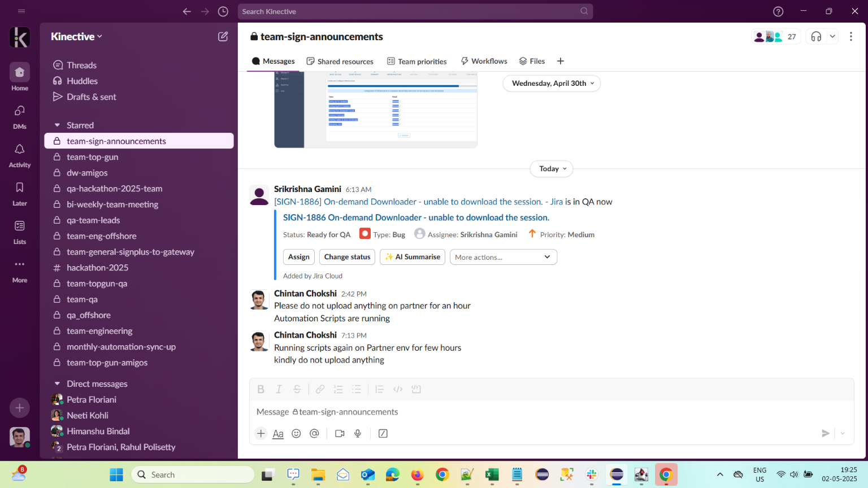868x488 pixels.
Task: Open the Wednesday, April 30th date dropdown
Action: click(x=552, y=84)
